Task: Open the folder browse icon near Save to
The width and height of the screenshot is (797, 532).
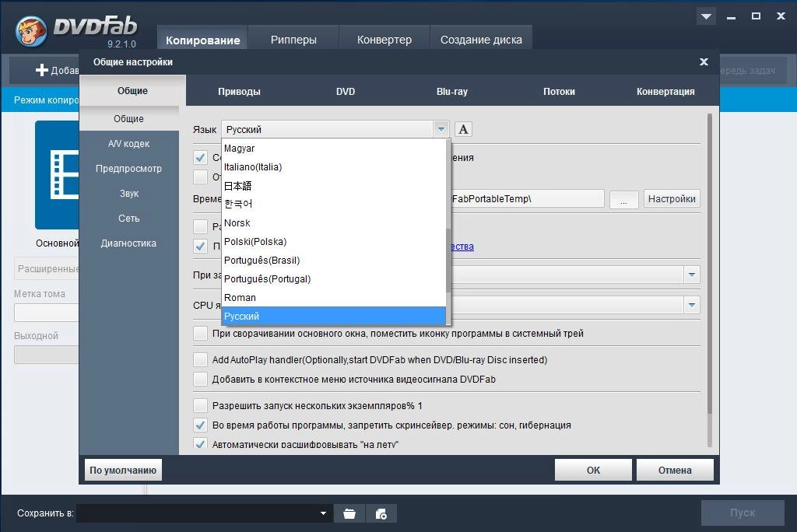Action: click(x=349, y=513)
